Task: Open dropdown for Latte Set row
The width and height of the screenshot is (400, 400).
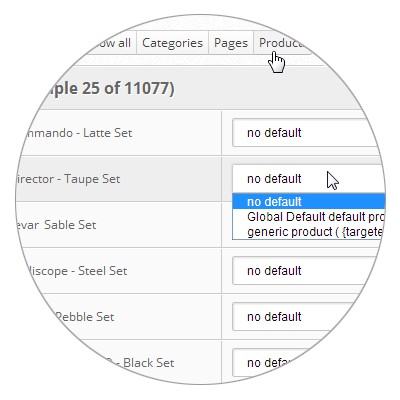Action: point(305,133)
